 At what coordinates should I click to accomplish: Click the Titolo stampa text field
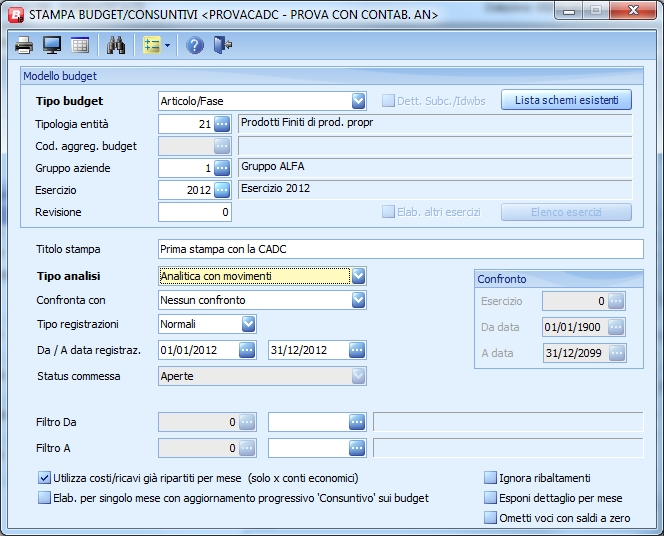click(x=400, y=249)
